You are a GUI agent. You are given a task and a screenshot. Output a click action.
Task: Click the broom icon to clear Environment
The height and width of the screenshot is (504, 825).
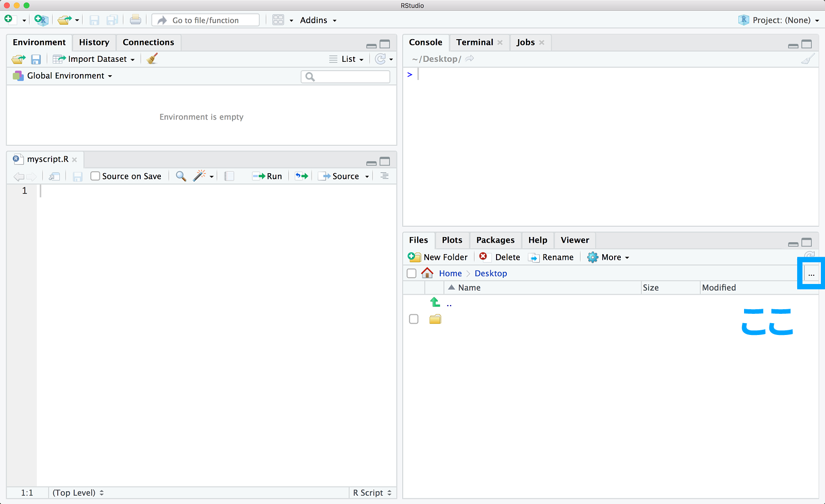coord(152,59)
